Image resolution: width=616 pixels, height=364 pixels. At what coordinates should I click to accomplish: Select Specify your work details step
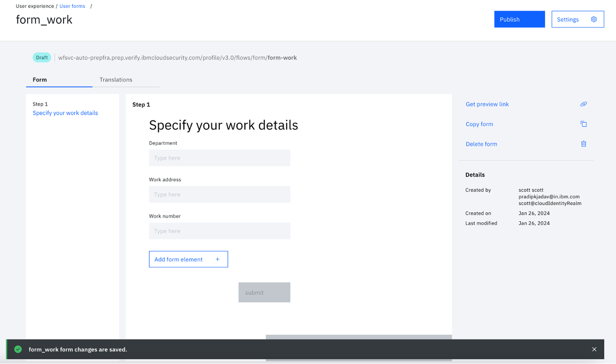[x=65, y=113]
